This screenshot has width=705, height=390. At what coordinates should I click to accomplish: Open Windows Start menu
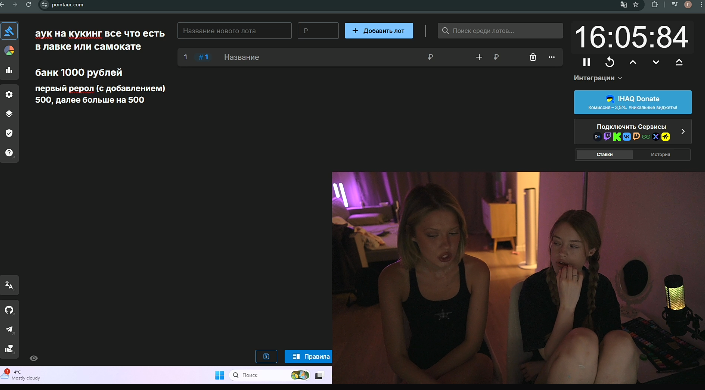pyautogui.click(x=219, y=375)
